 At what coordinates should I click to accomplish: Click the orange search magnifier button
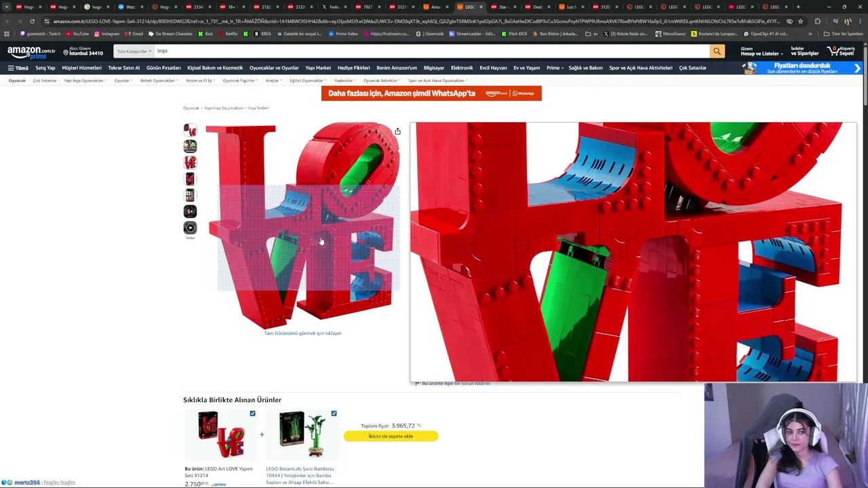(717, 51)
